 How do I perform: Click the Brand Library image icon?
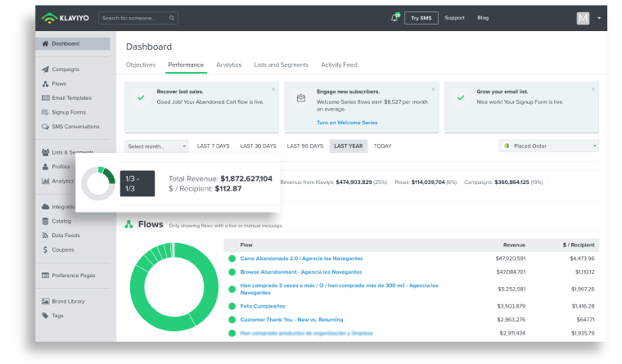[x=46, y=301]
